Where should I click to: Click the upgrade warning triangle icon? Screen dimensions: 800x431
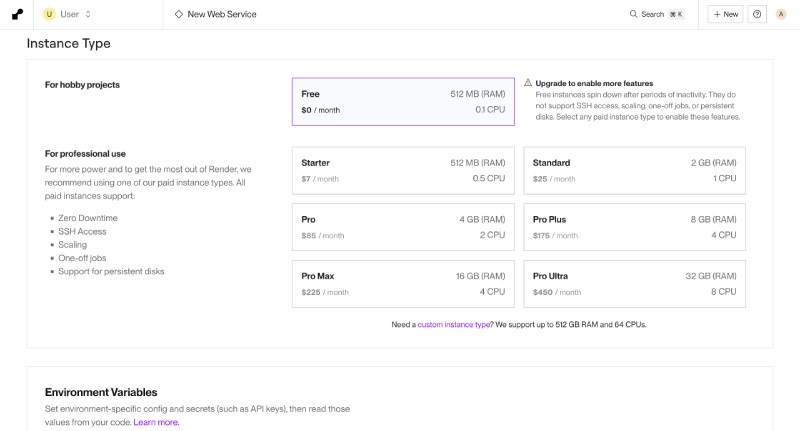point(528,83)
